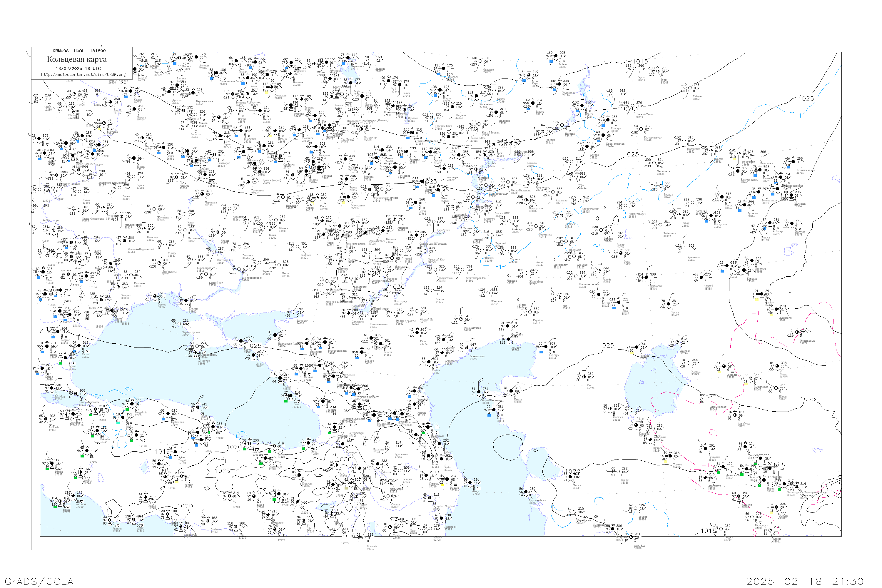
Task: Click the Челябинск 28645 station label
Action: [x=663, y=173]
